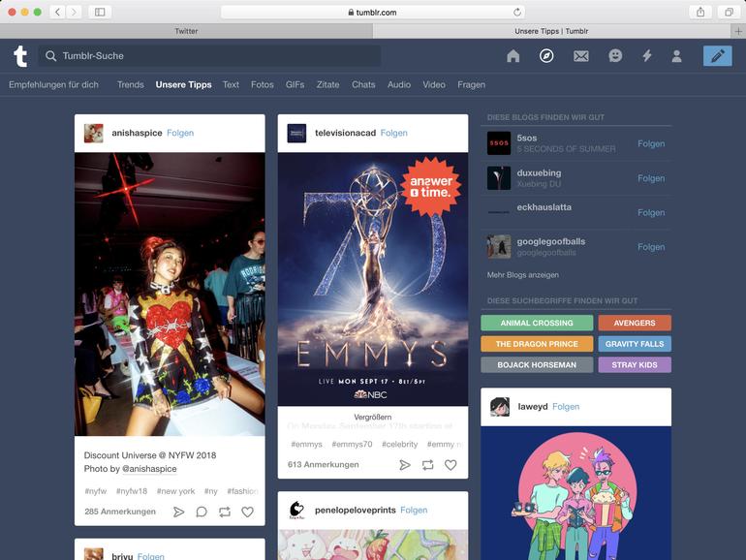This screenshot has height=560, width=746.
Task: Follow anishaspice via Folgen link
Action: click(x=180, y=133)
